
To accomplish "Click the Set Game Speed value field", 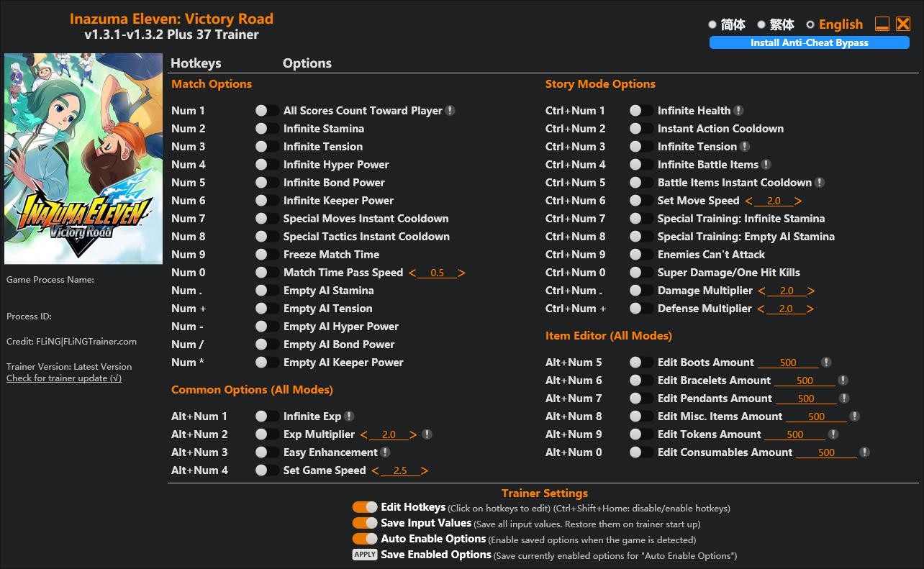I will click(x=400, y=471).
